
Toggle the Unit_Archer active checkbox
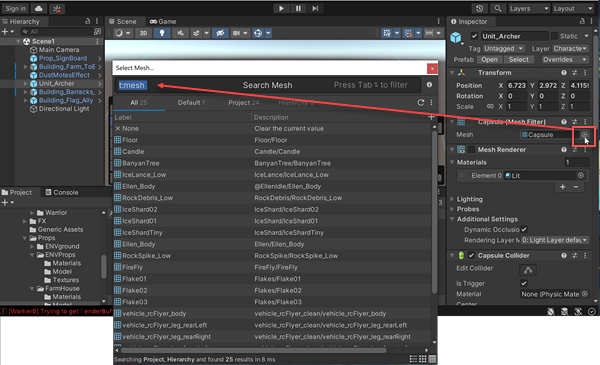click(x=474, y=36)
